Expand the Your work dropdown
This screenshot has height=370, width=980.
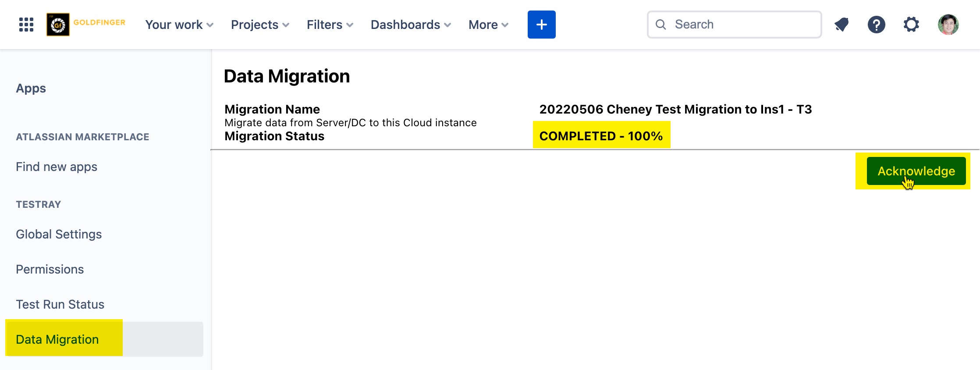tap(179, 25)
